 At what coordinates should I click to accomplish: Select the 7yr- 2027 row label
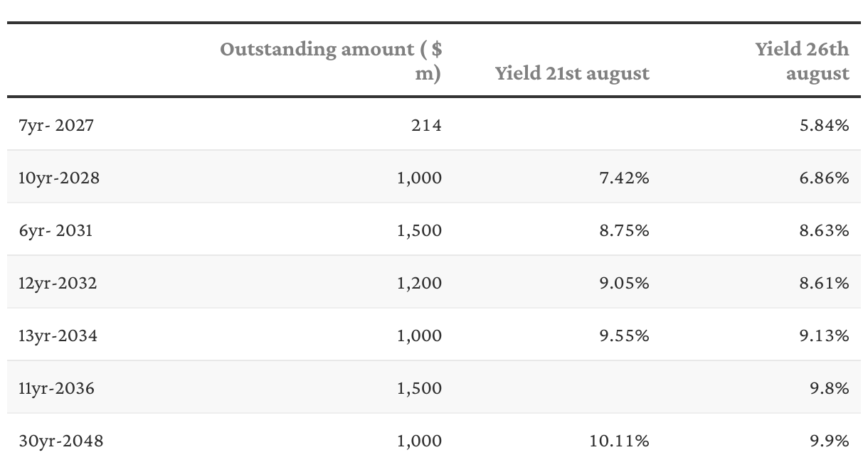point(56,126)
